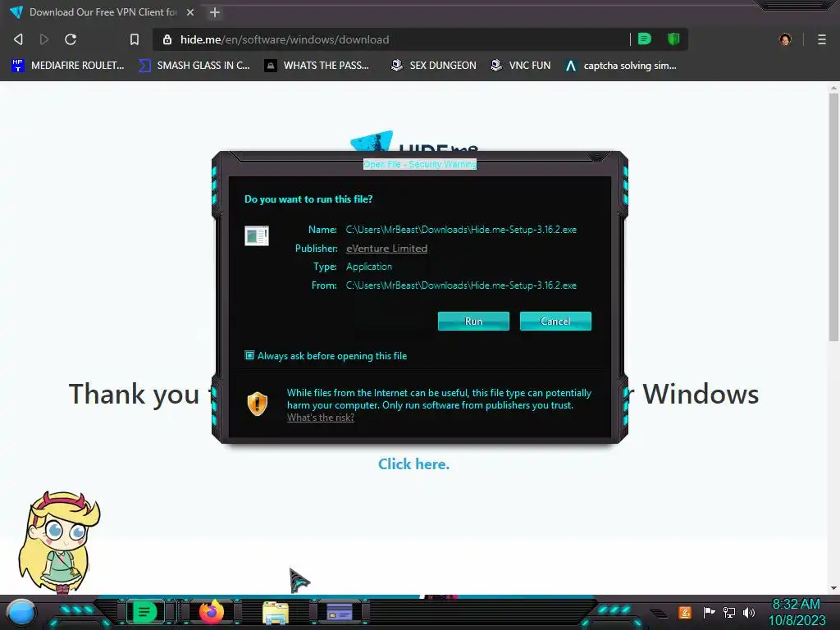The image size is (840, 630).
Task: Open Action Center flag tray icon
Action: 709,612
